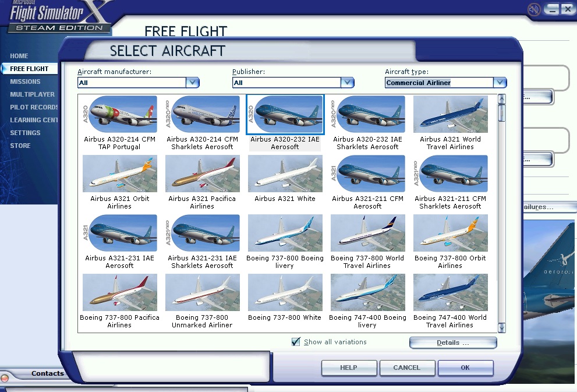Screen dimensions: 577x392
Task: Pick Boeing 737-800 Pacifica Airlines aircraft
Action: click(x=120, y=292)
